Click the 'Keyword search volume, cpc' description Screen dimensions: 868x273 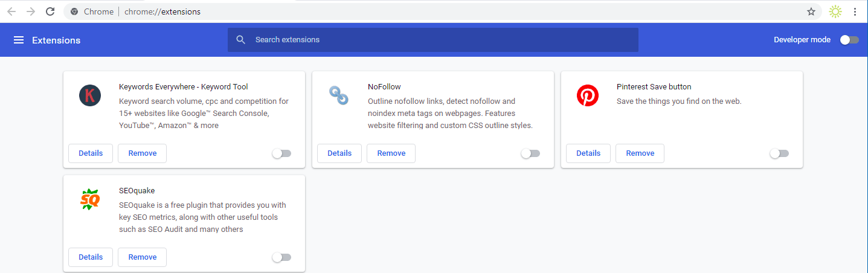point(204,114)
